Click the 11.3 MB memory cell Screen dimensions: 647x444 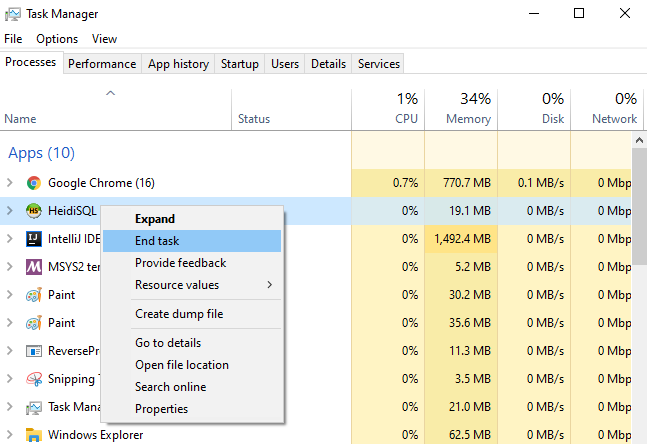[x=461, y=351]
